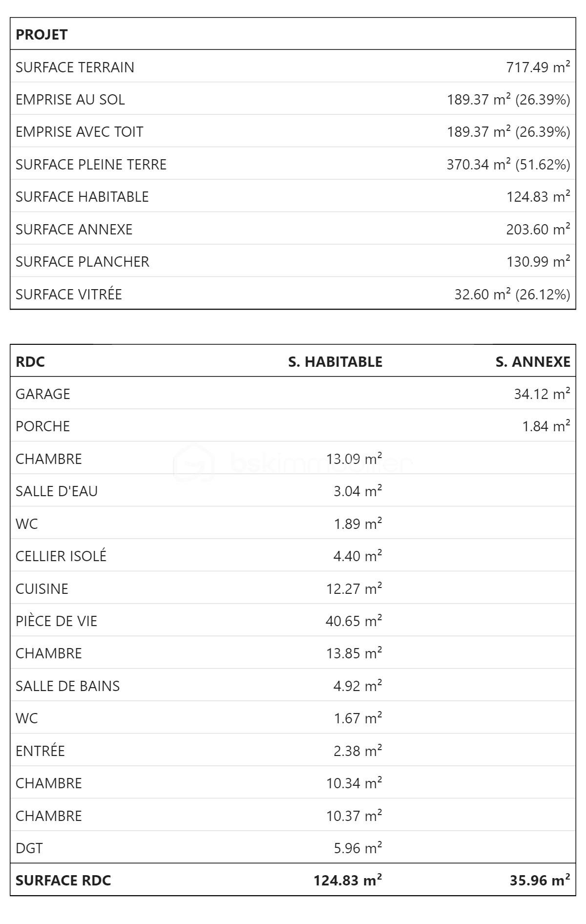Click the PORCHE annexe value 1.84 m²
This screenshot has width=586, height=924.
[x=546, y=426]
